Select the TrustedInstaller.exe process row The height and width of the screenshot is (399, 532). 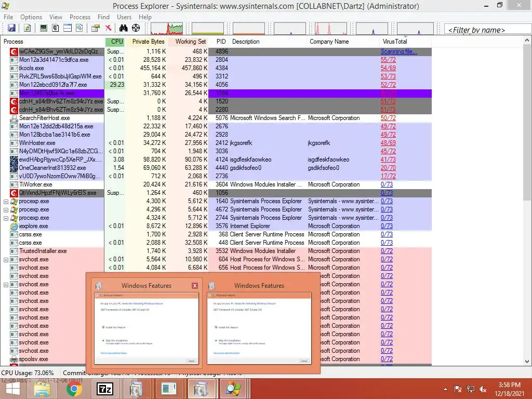click(x=216, y=251)
